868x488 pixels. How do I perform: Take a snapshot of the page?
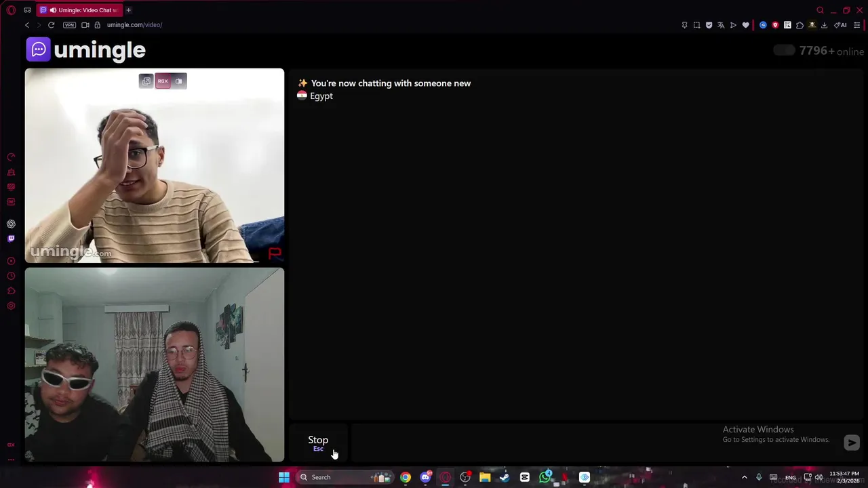(x=696, y=25)
